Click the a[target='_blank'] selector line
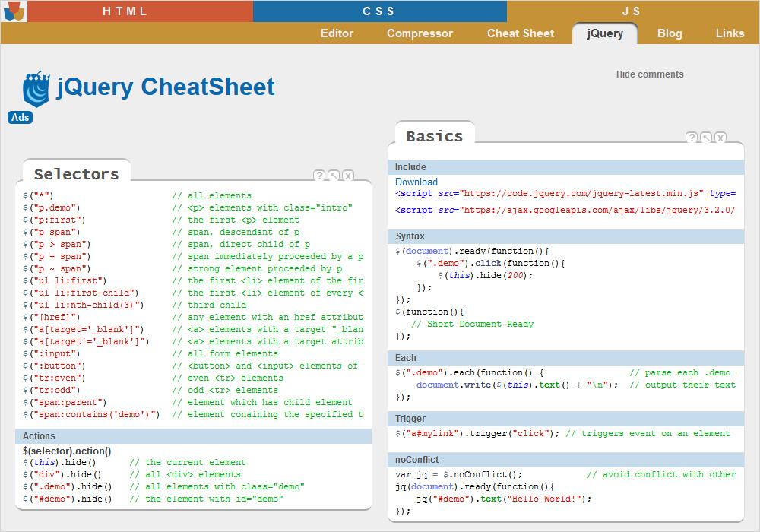The image size is (760, 532). 193,329
